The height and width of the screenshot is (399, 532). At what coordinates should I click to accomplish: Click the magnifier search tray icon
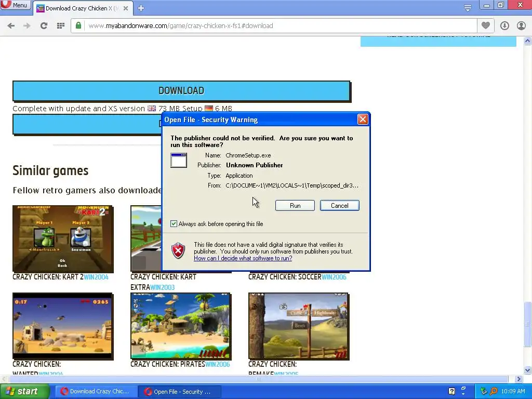(494, 391)
